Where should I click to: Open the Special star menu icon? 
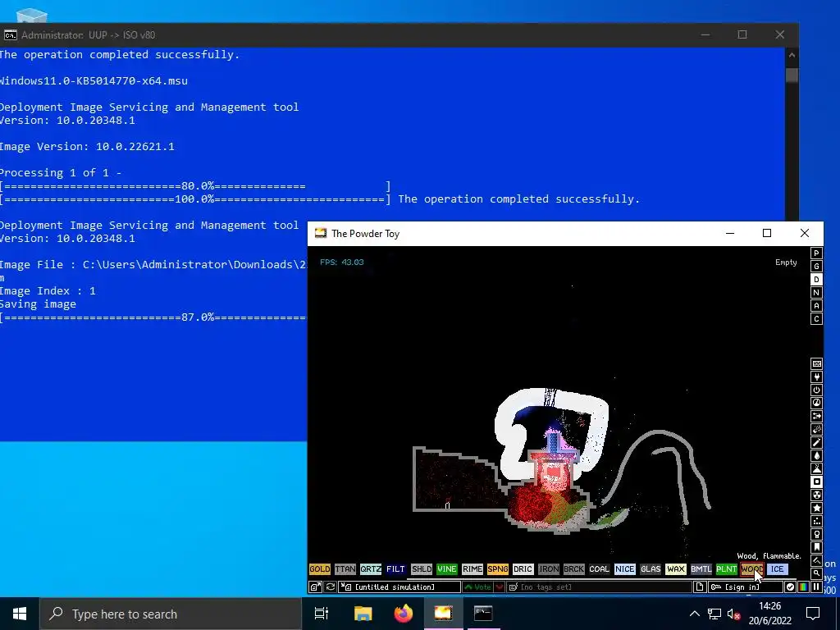[x=816, y=508]
